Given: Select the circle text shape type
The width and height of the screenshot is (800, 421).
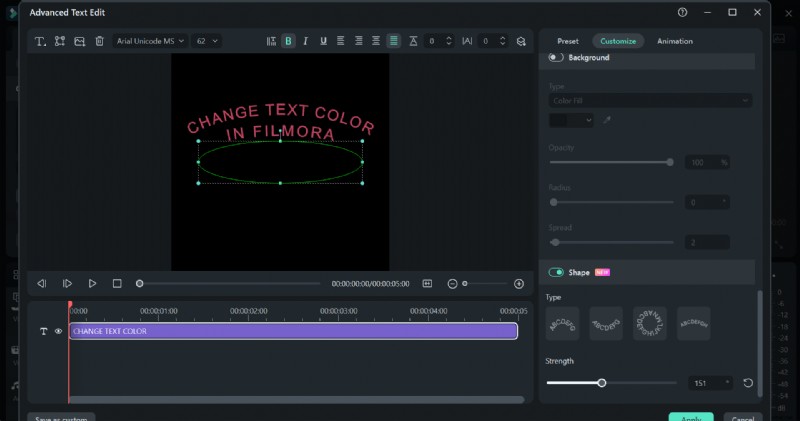Looking at the screenshot, I should click(650, 324).
